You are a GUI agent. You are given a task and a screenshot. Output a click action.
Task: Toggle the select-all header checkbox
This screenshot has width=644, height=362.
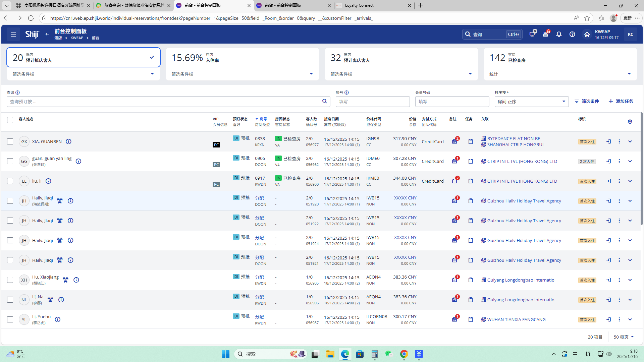10,120
